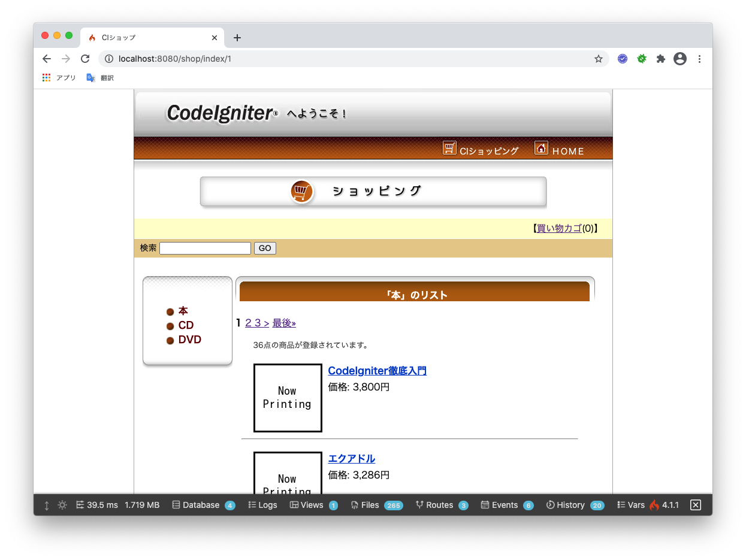The image size is (746, 560).
Task: Click the browser forward arrow
Action: tap(66, 59)
